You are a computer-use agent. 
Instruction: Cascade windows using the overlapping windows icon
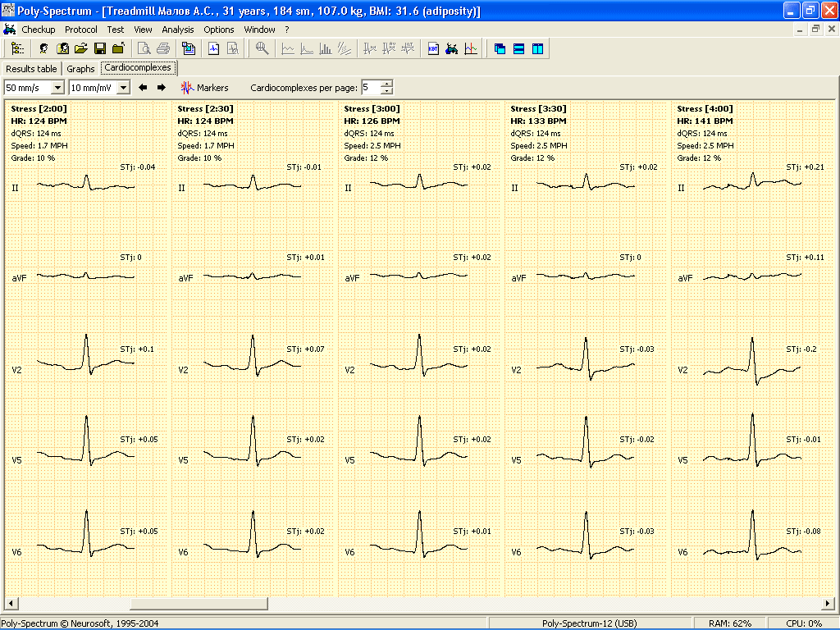tap(500, 48)
